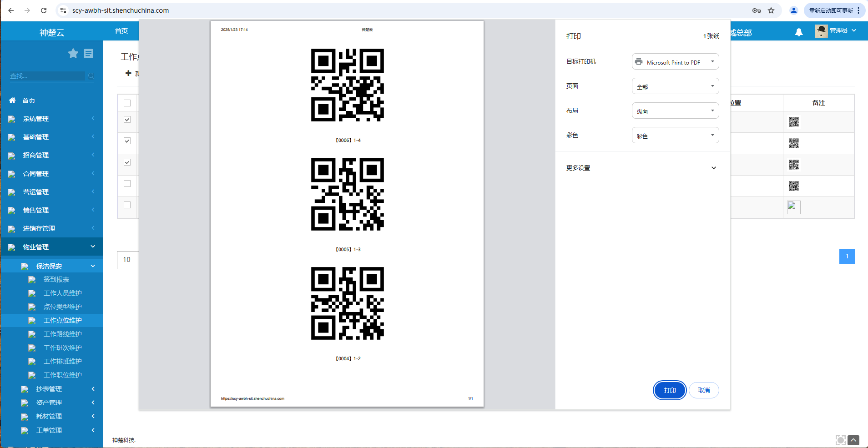This screenshot has height=448, width=868.
Task: Select 工作点位维护 menu item
Action: coord(63,321)
